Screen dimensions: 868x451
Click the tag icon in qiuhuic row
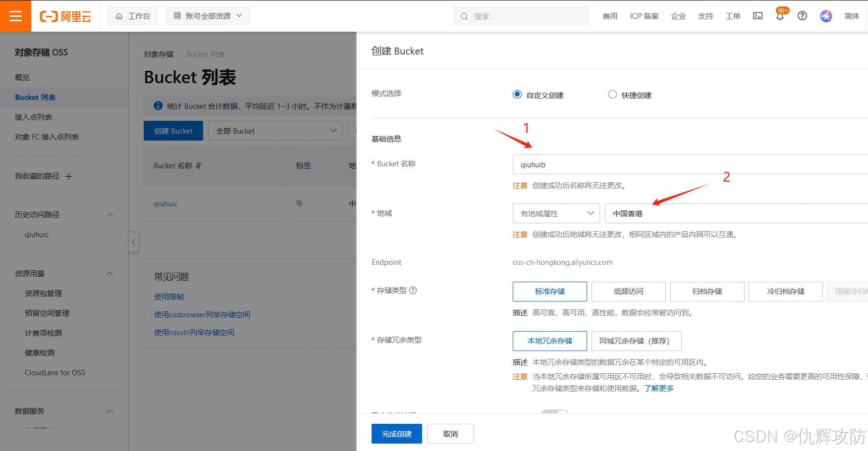(299, 203)
